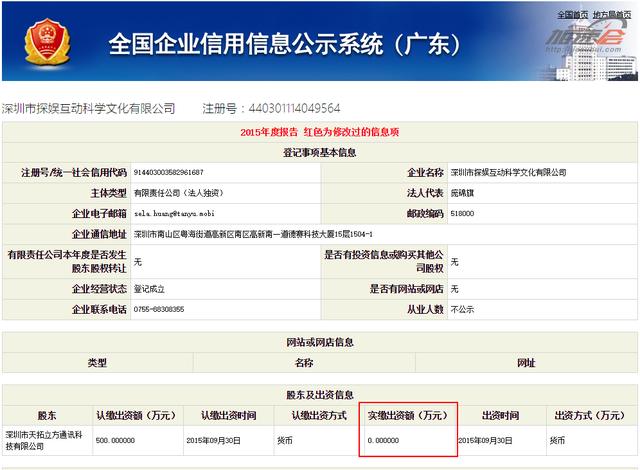Click the site title 全国企业信用信息公示系统
Viewport: 640px width, 470px height.
pos(282,45)
